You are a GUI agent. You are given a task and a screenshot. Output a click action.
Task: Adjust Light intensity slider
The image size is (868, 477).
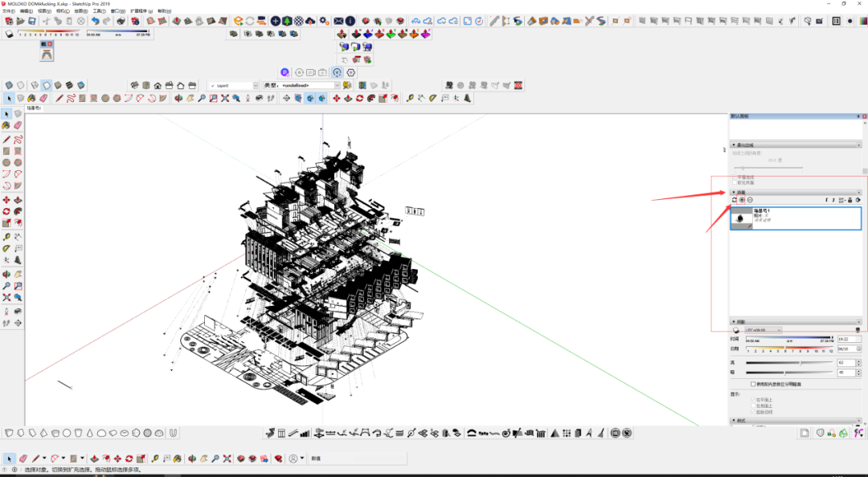(x=789, y=363)
